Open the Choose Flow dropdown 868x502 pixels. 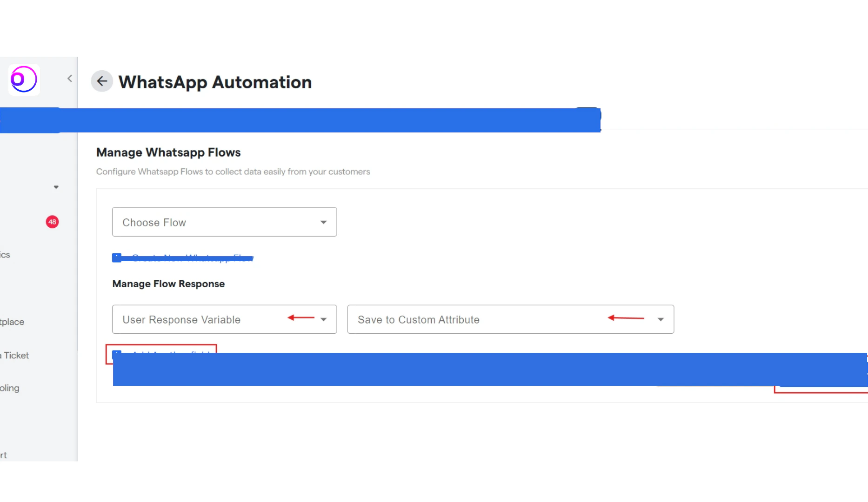[224, 222]
